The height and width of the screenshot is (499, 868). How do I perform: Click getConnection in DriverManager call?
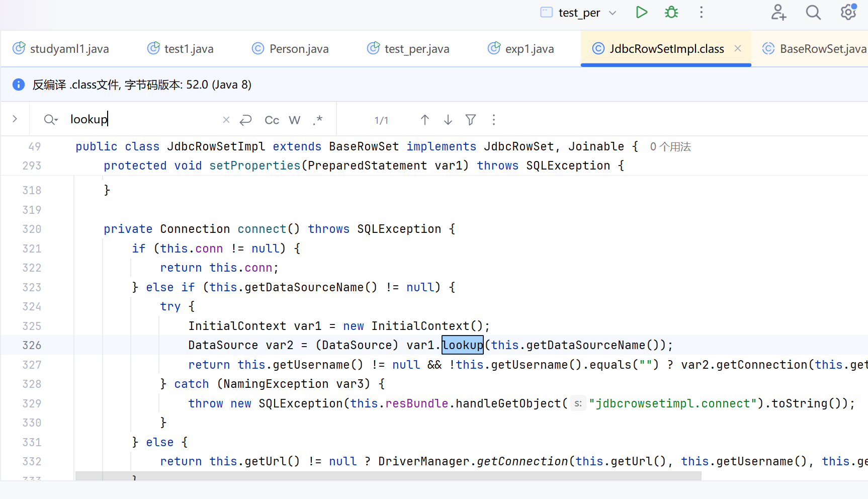[523, 461]
